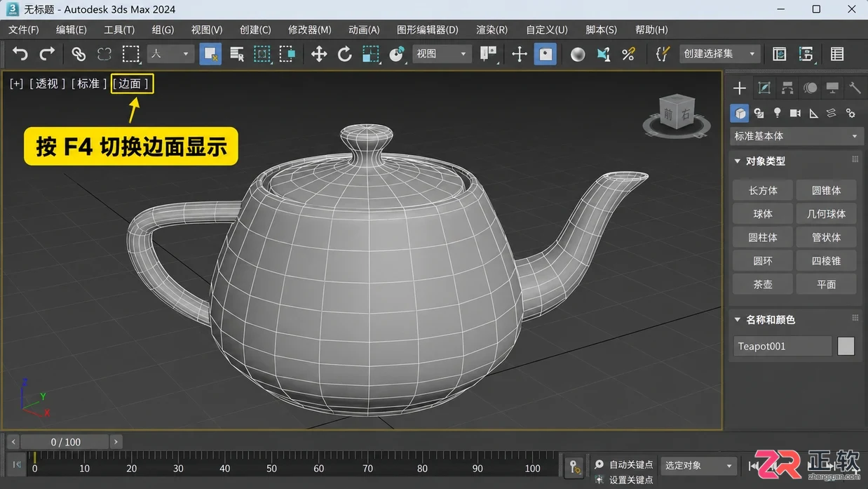
Task: Toggle the Percent Snap icon
Action: [629, 54]
